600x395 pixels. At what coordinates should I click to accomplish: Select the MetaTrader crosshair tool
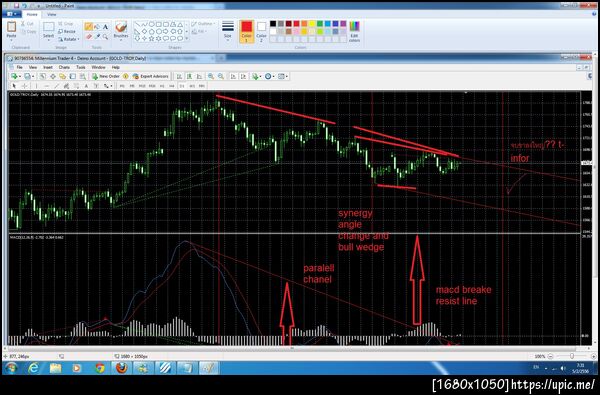24,86
